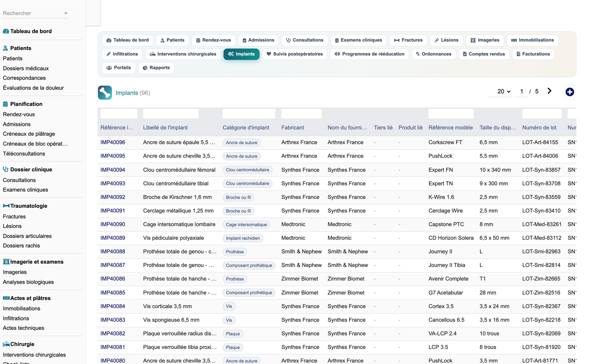Sort by Taille du dispositif column header
Viewport: 589px width, 364px height.
(x=498, y=128)
